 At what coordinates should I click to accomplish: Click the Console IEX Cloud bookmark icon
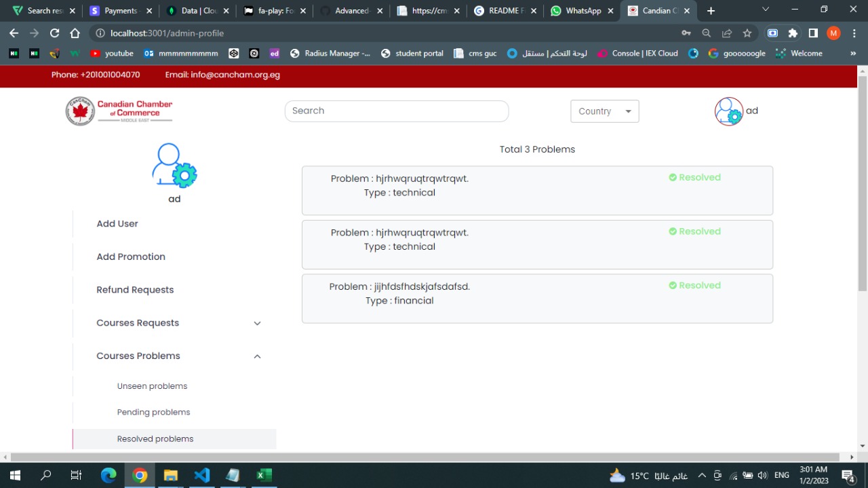pyautogui.click(x=603, y=53)
